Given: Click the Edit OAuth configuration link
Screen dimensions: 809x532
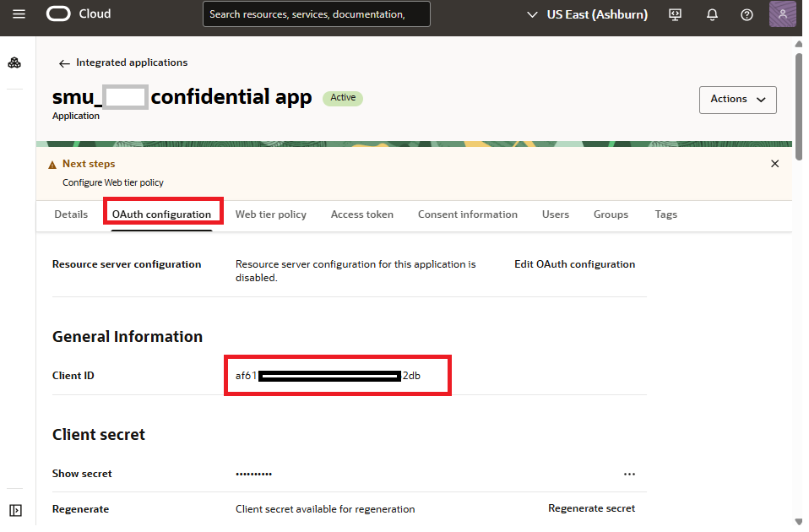Looking at the screenshot, I should click(x=574, y=263).
